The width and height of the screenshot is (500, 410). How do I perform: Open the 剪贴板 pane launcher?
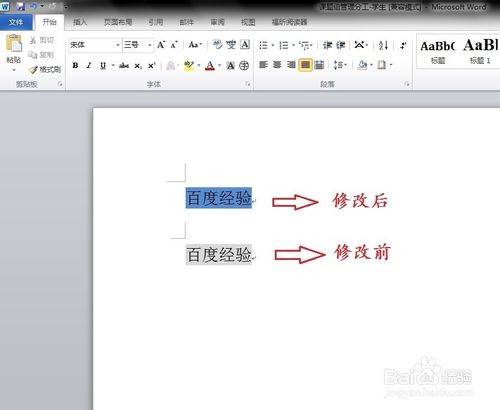pos(60,84)
